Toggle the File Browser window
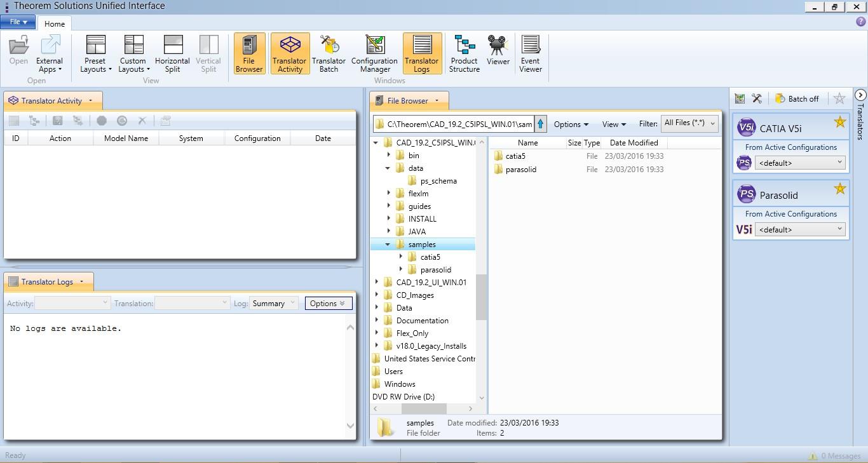This screenshot has height=463, width=868. (249, 54)
